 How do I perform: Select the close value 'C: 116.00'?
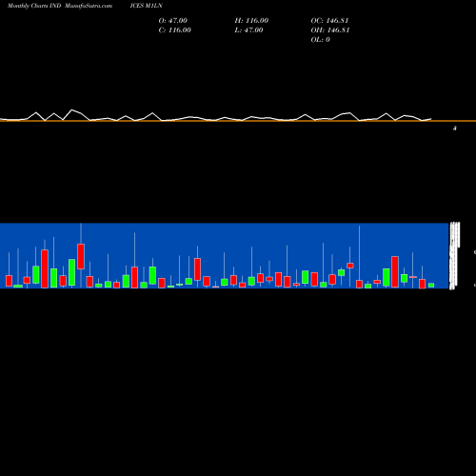pyautogui.click(x=175, y=30)
